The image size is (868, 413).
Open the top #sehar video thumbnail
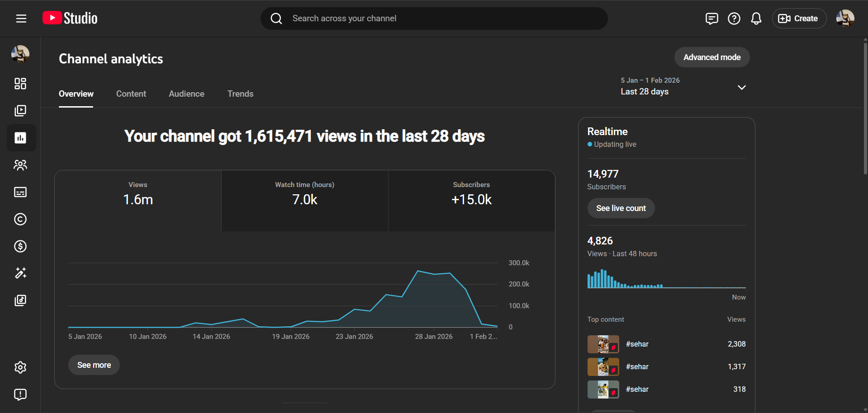(603, 344)
